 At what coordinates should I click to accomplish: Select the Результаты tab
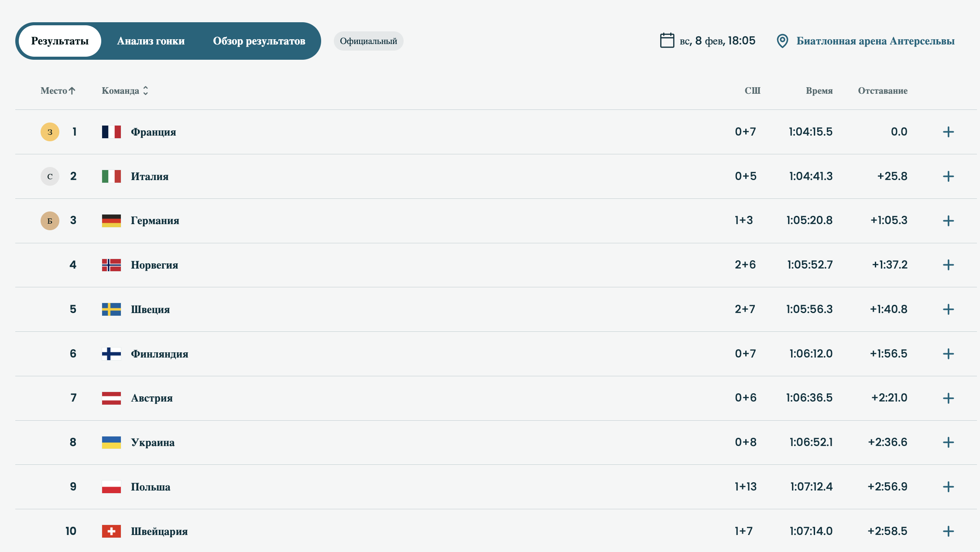(x=60, y=41)
